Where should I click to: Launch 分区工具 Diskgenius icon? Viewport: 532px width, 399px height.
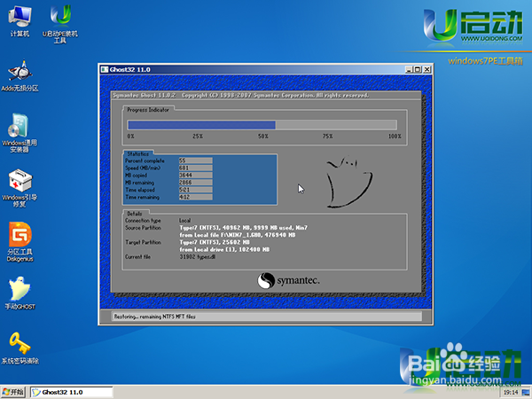coord(20,242)
